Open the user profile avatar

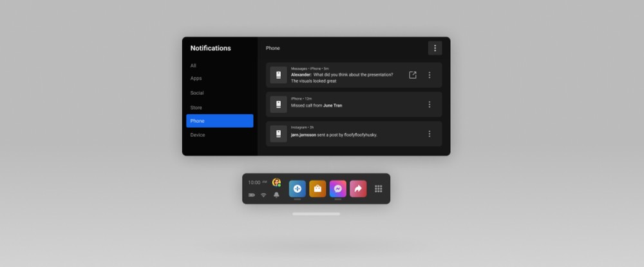(x=276, y=183)
